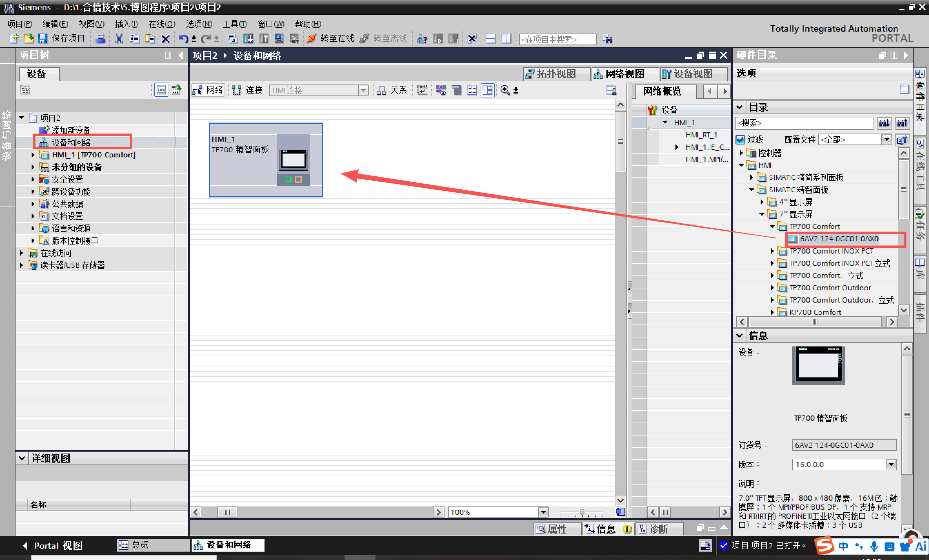The height and width of the screenshot is (560, 929).
Task: Click split editor vertically icon
Action: tap(506, 38)
